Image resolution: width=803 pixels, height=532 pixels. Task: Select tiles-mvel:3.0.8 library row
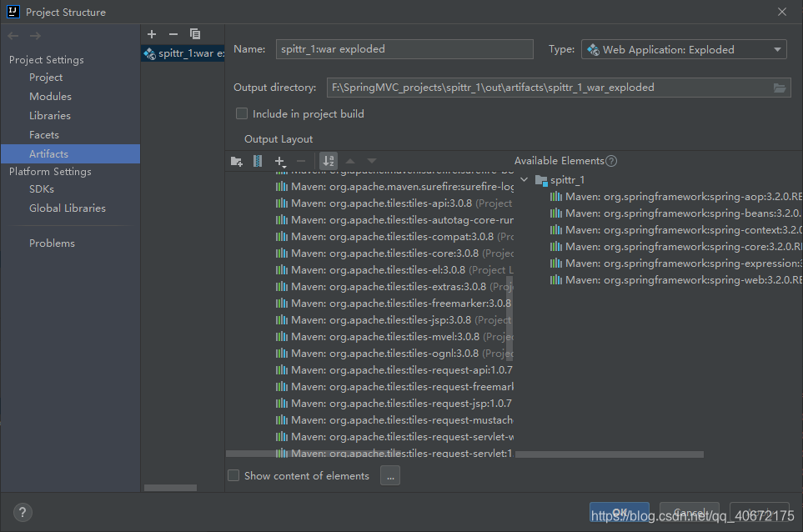point(394,336)
